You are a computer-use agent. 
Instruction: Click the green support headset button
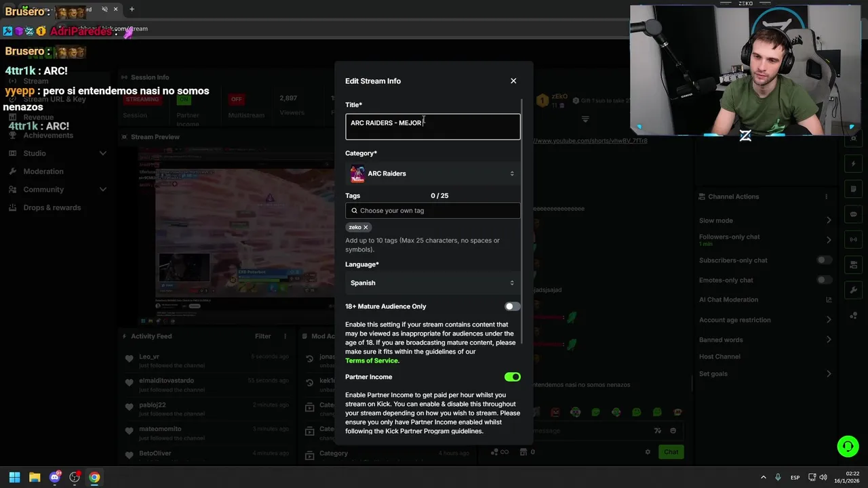click(x=848, y=446)
